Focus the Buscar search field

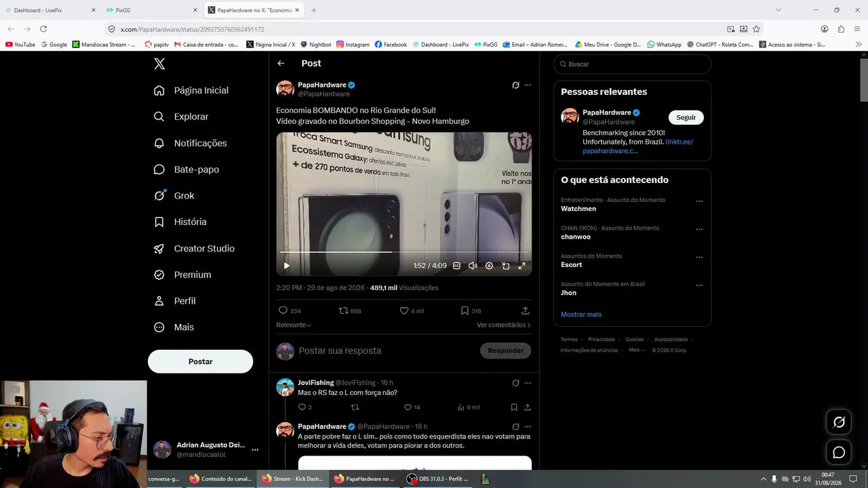pyautogui.click(x=632, y=64)
